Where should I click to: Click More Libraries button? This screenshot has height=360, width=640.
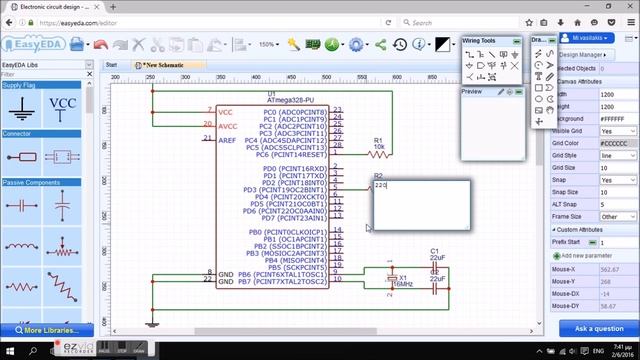point(47,330)
